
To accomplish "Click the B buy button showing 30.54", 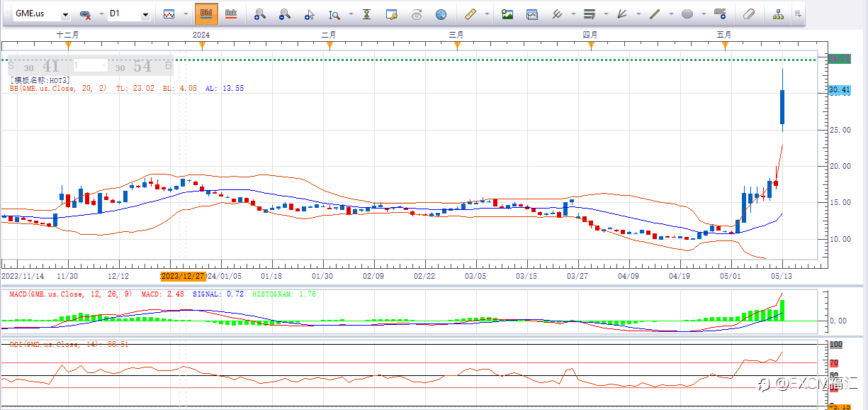I will (x=142, y=67).
